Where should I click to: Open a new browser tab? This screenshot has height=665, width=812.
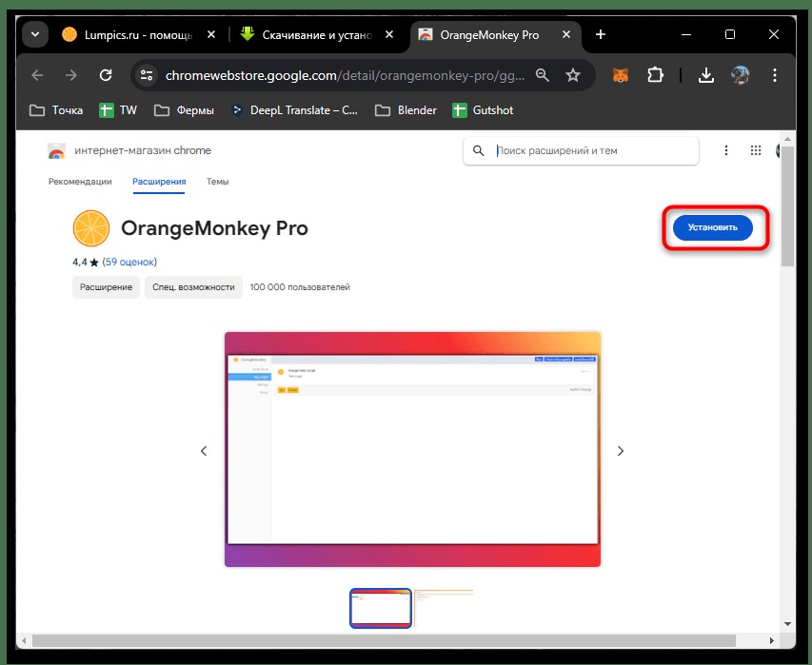tap(601, 34)
